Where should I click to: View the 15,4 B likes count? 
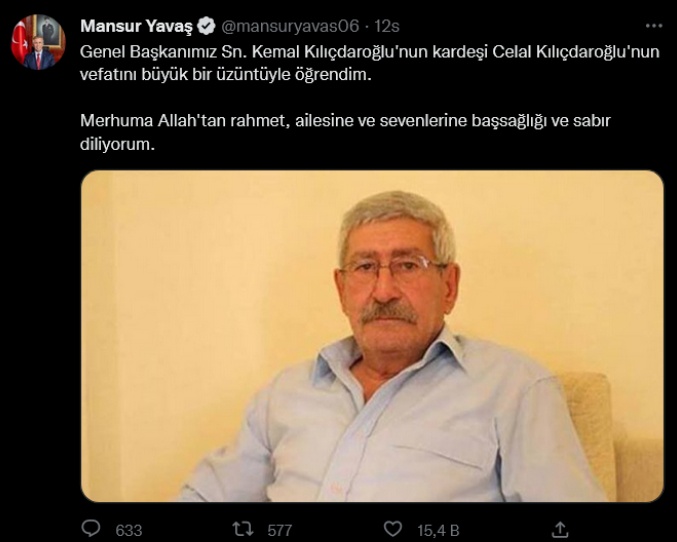click(x=438, y=530)
